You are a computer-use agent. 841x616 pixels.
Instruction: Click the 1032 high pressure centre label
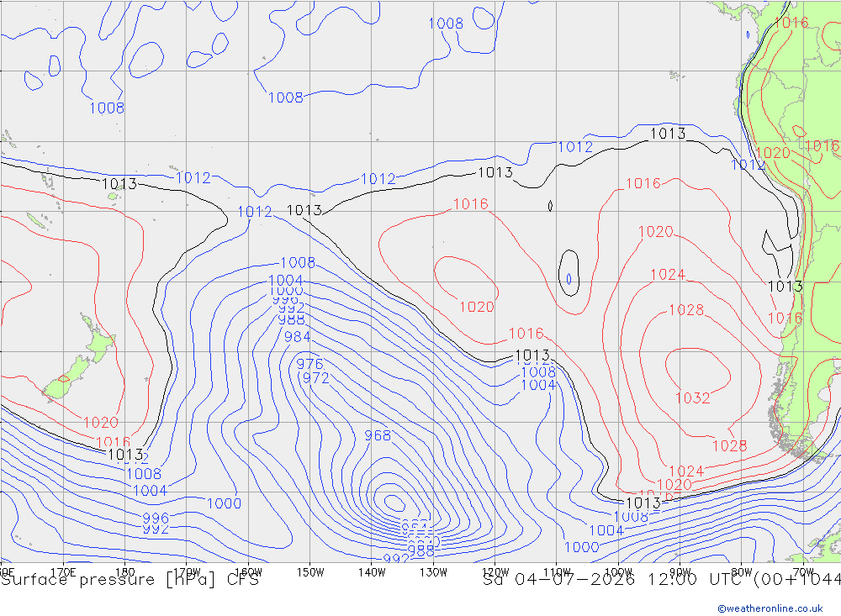pos(692,398)
